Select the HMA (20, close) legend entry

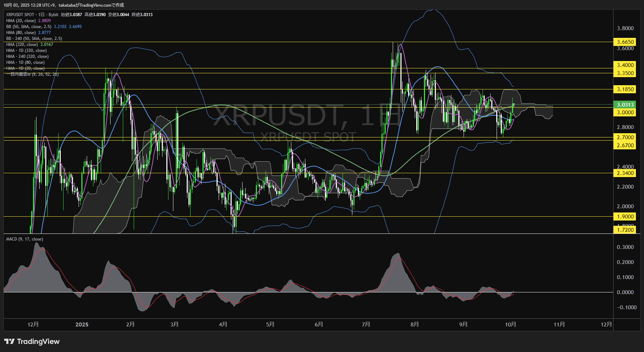click(x=21, y=21)
